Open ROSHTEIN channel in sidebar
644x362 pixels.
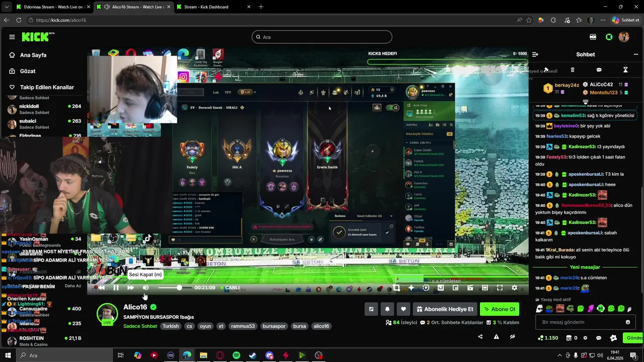coord(44,341)
